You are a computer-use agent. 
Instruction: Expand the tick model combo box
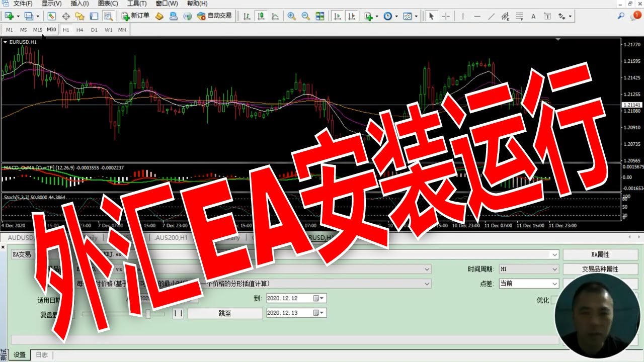[x=427, y=284]
